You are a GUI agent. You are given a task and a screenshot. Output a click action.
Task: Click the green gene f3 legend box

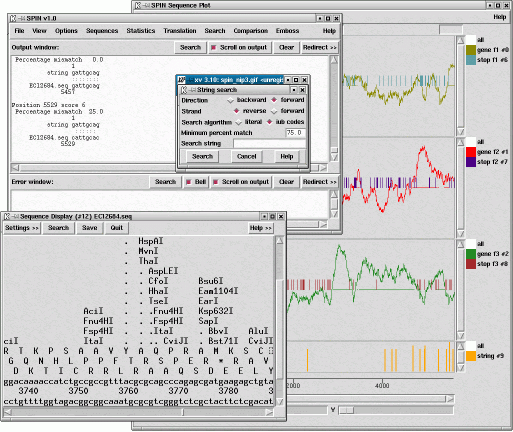471,254
